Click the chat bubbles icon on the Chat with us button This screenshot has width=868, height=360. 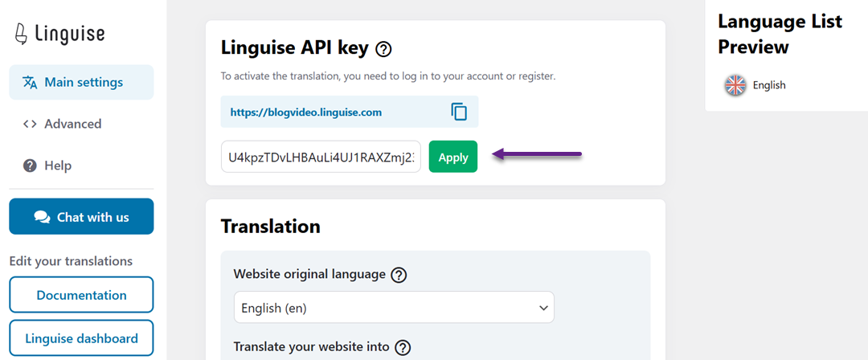42,217
